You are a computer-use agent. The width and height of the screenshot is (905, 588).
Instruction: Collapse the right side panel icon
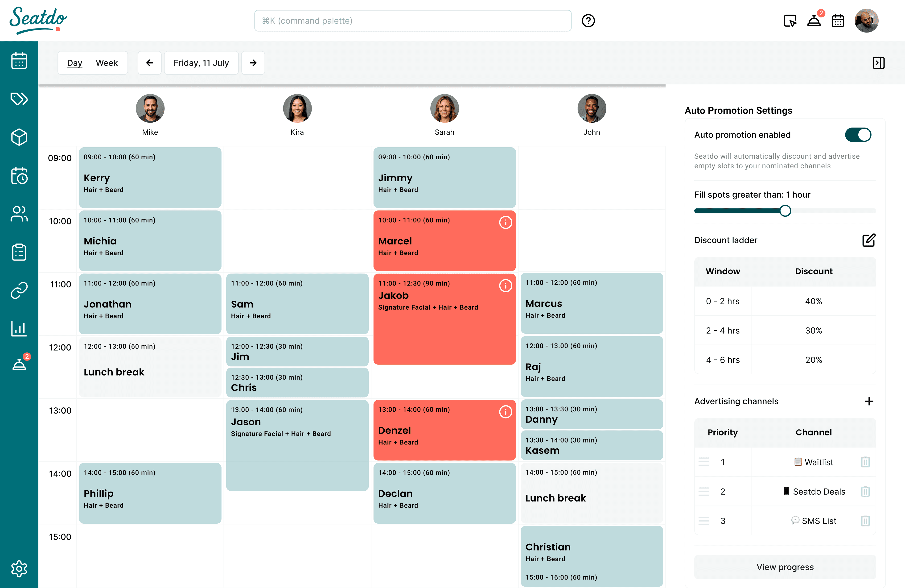[878, 63]
